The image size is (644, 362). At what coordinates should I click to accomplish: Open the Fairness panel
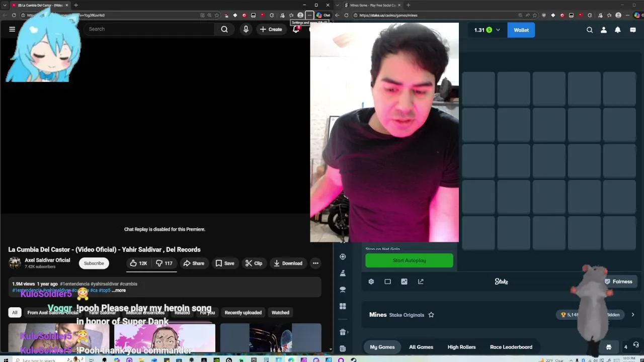pyautogui.click(x=618, y=282)
